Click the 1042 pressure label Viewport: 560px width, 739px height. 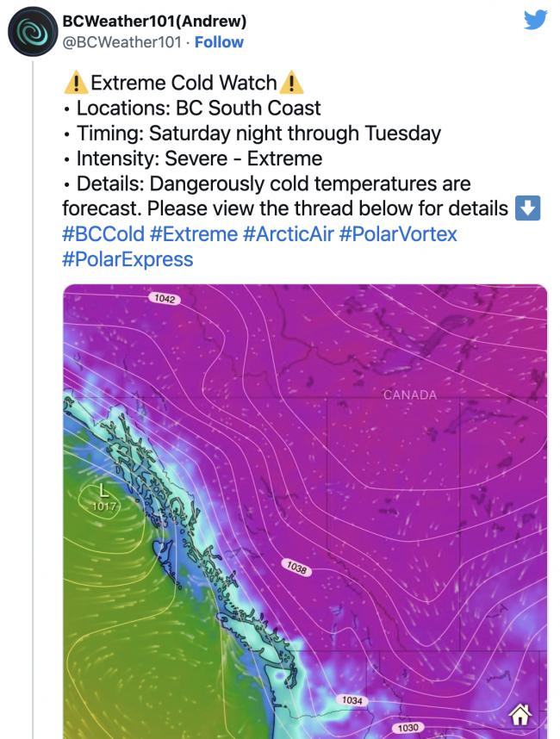coord(165,299)
